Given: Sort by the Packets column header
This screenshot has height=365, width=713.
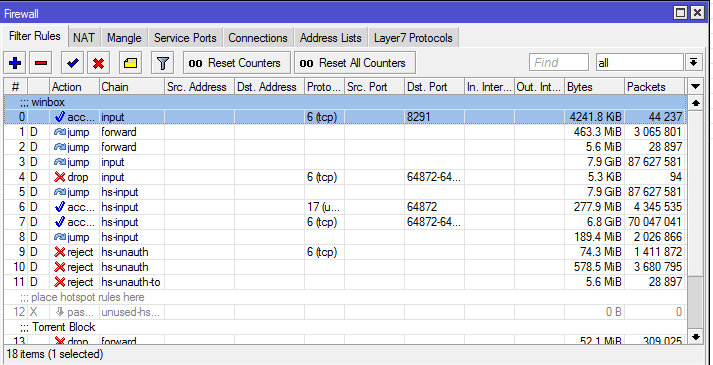Looking at the screenshot, I should tap(654, 87).
